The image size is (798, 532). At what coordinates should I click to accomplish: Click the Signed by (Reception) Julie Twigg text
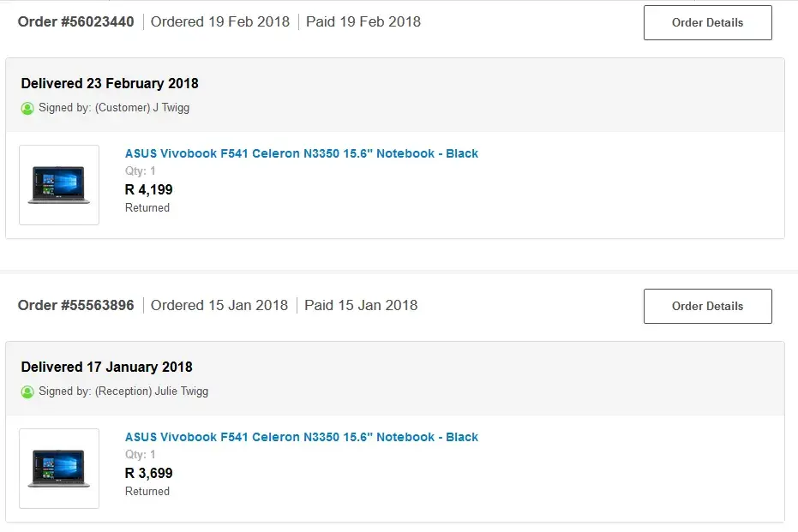tap(123, 392)
